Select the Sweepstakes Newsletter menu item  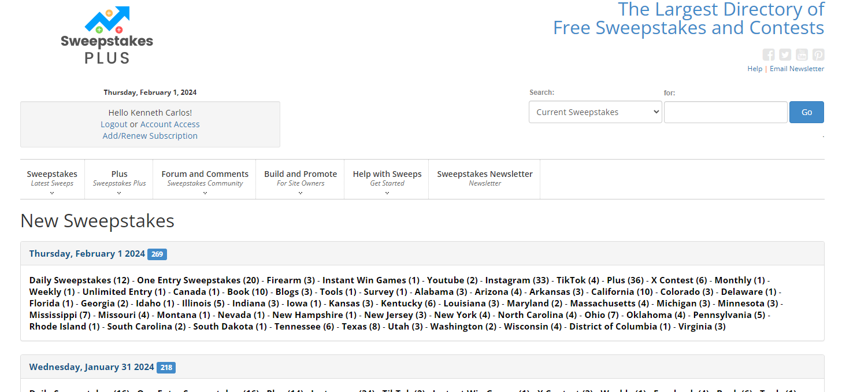click(484, 177)
